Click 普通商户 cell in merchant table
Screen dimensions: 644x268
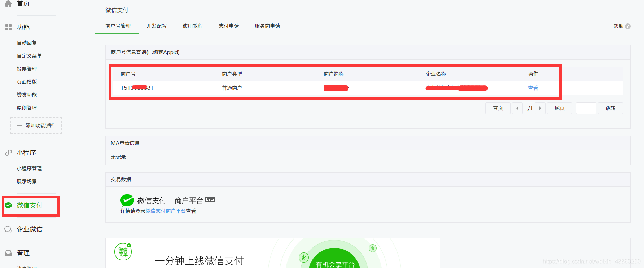tap(232, 88)
